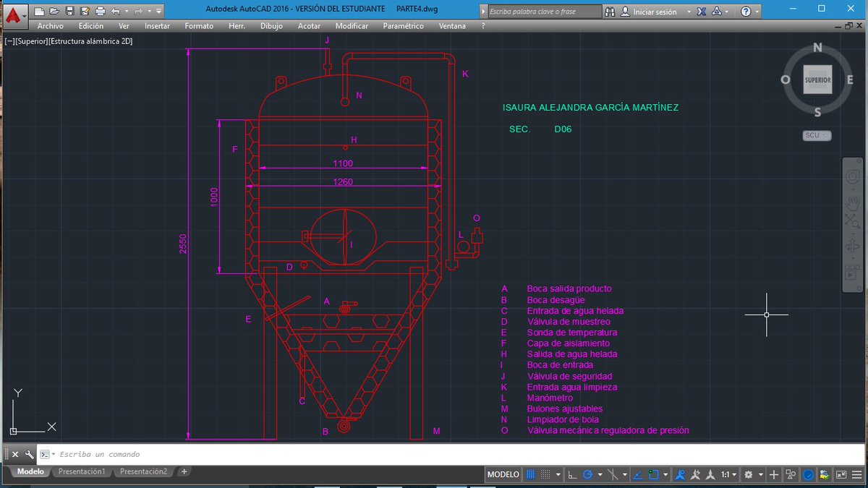Image resolution: width=868 pixels, height=488 pixels.
Task: Open the Edición menu
Action: coord(91,26)
